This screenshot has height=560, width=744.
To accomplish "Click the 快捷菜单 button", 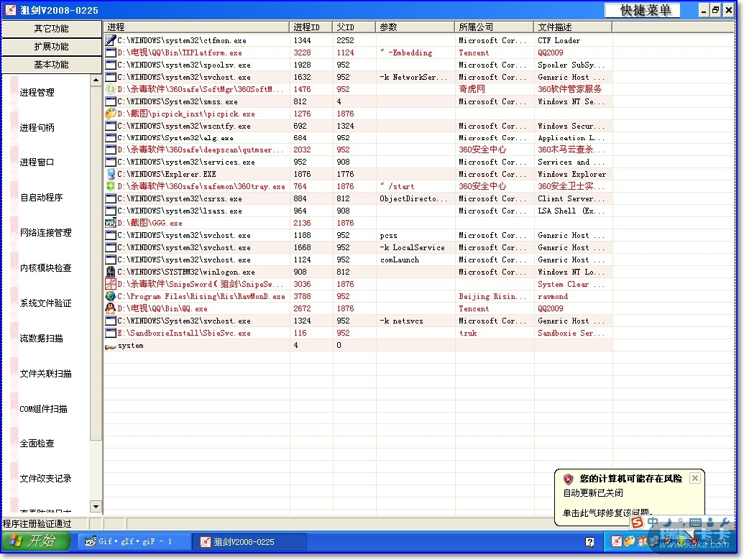I will pyautogui.click(x=643, y=10).
